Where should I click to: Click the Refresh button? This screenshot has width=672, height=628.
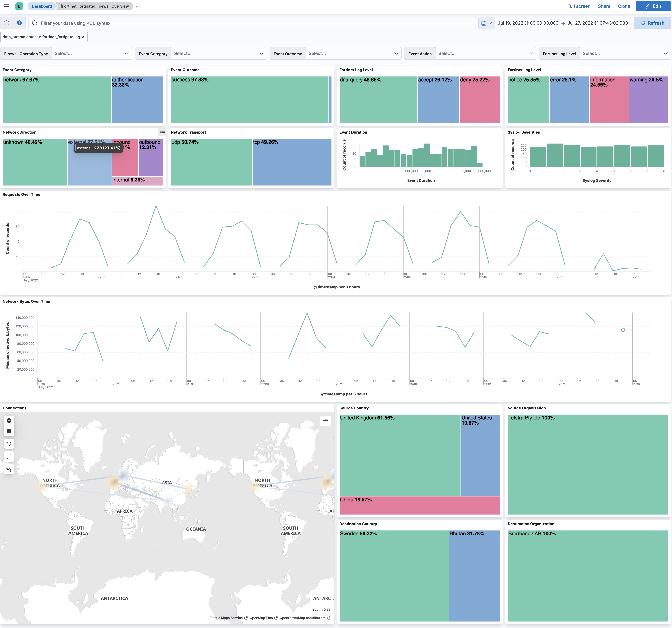[652, 23]
